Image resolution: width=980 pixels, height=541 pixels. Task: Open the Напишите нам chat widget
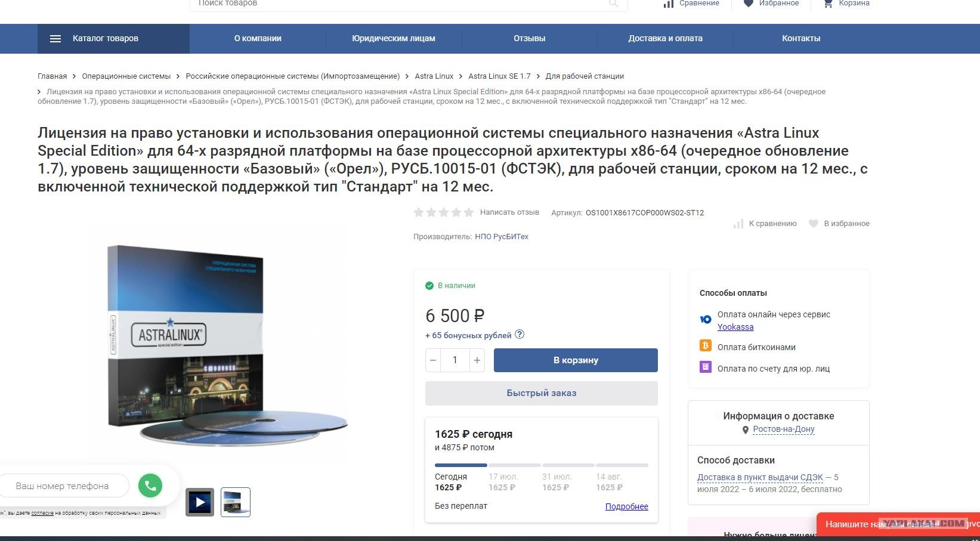(898, 524)
